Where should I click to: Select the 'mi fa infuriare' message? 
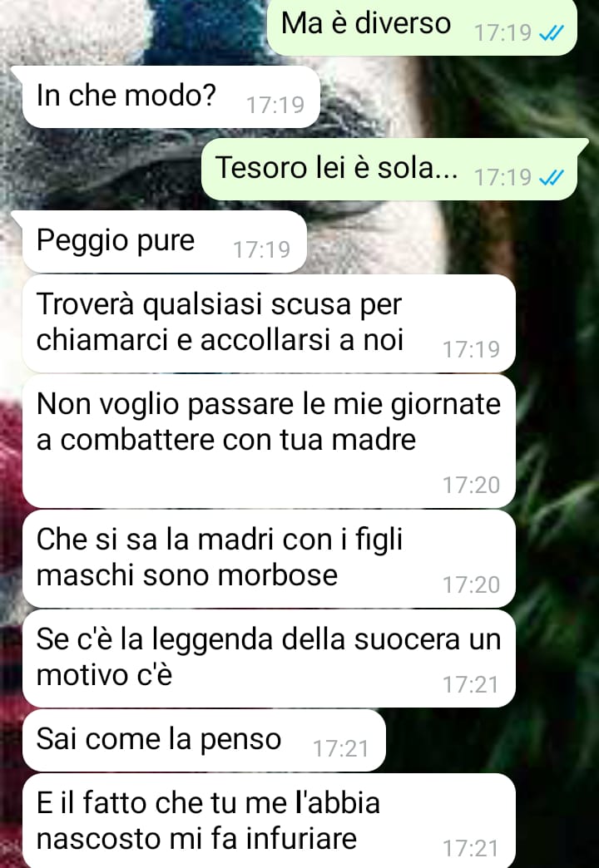[269, 821]
